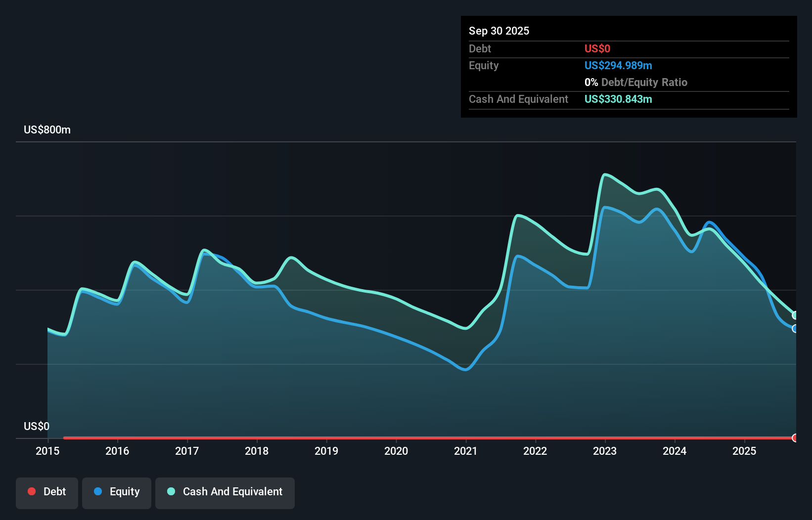The height and width of the screenshot is (520, 812).
Task: Toggle the Cash And Equivalent series visibility
Action: [225, 493]
